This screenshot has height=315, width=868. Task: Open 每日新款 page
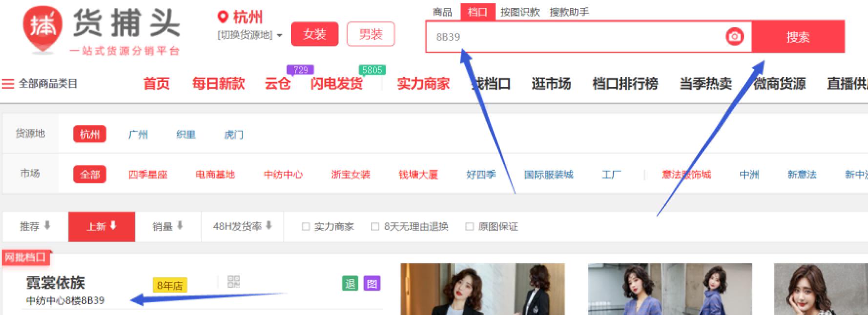click(x=219, y=84)
